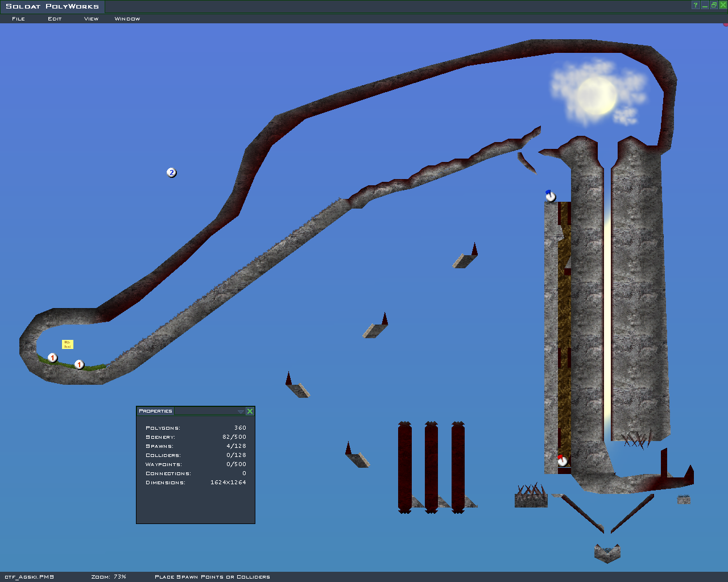Click the Zoom 73% status bar indicator
728x582 pixels.
point(109,577)
